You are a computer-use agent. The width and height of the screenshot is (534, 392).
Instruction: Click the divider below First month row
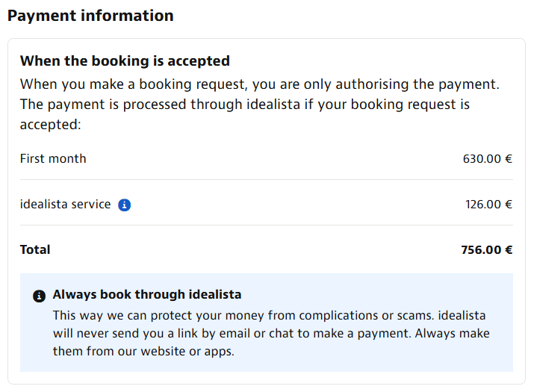pos(267,179)
